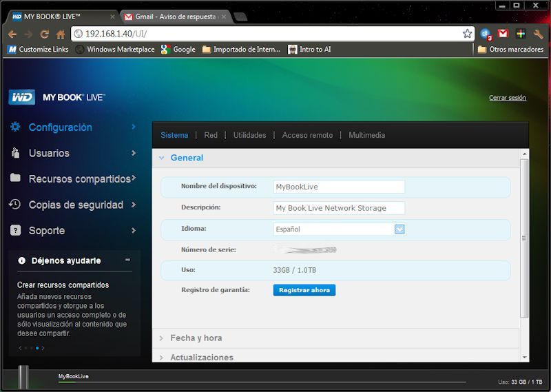Screen dimensions: 551x392
Task: Show next help tip arrow
Action: pos(43,348)
